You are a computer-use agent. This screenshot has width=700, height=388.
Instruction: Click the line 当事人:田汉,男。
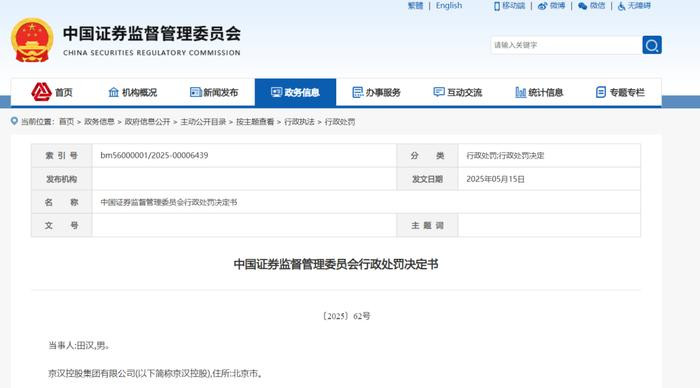79,346
